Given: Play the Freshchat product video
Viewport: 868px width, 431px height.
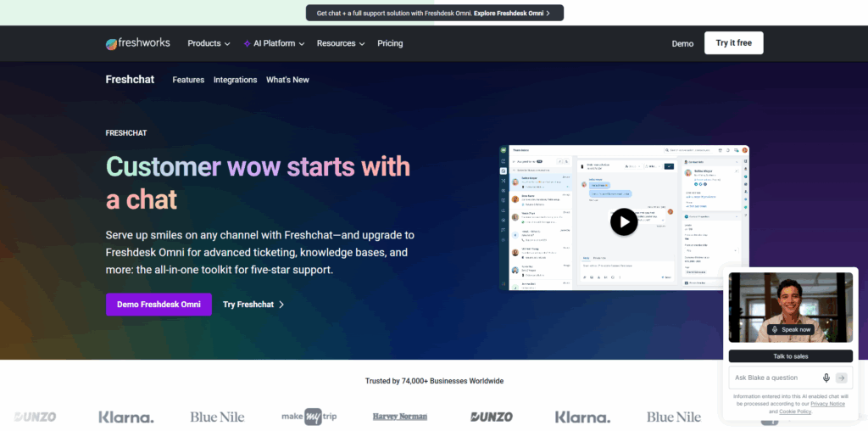Looking at the screenshot, I should coord(624,221).
